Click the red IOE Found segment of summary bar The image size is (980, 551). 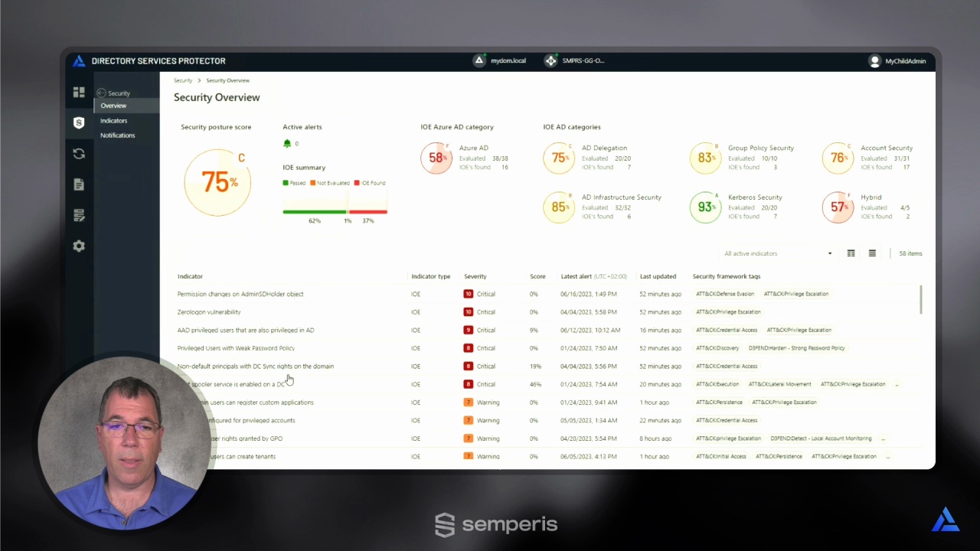point(368,212)
